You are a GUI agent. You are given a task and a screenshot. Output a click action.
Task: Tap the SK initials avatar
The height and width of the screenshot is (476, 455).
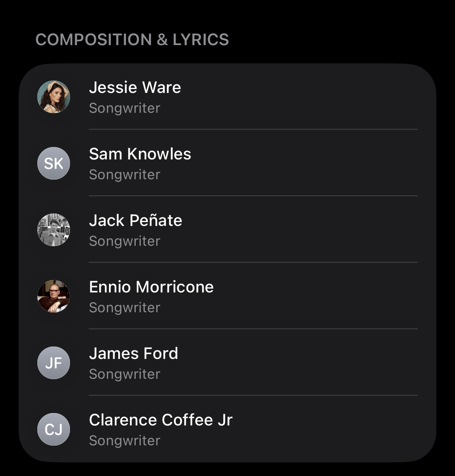pos(54,163)
